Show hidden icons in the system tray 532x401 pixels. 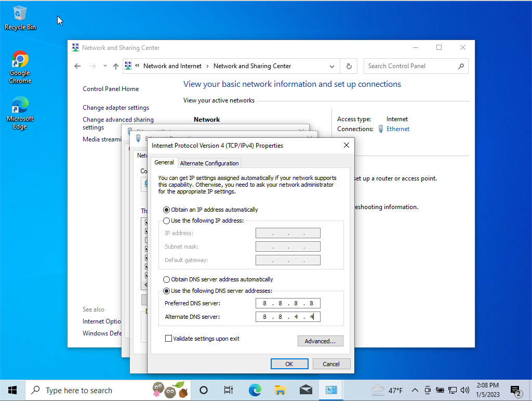pos(415,391)
